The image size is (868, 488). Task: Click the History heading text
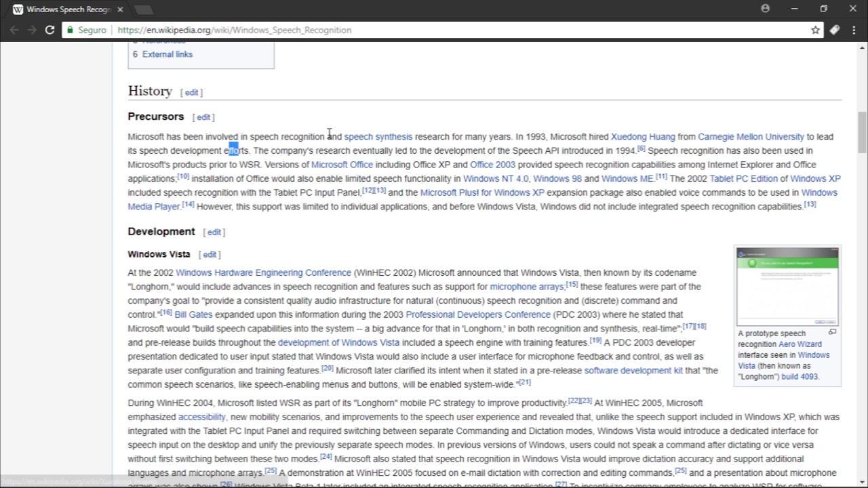pyautogui.click(x=150, y=91)
